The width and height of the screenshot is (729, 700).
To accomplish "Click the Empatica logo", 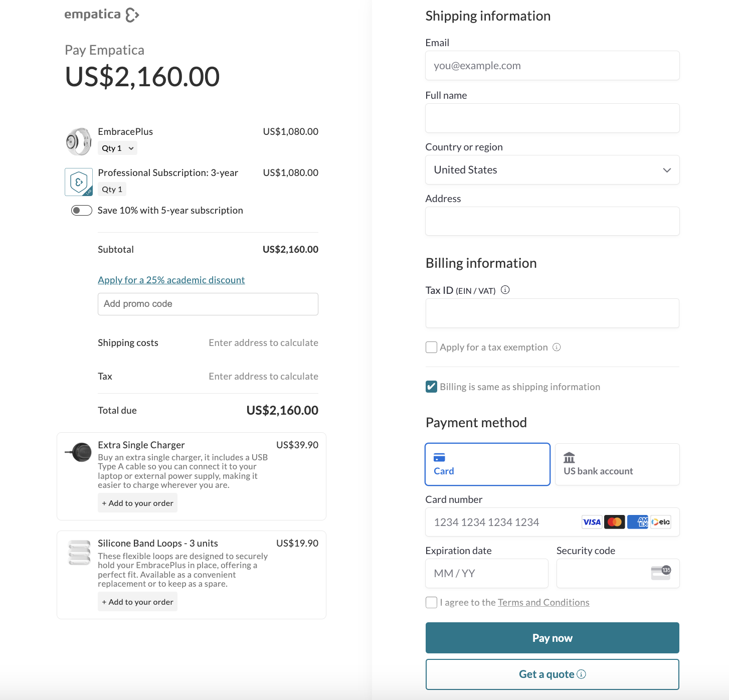I will (102, 15).
